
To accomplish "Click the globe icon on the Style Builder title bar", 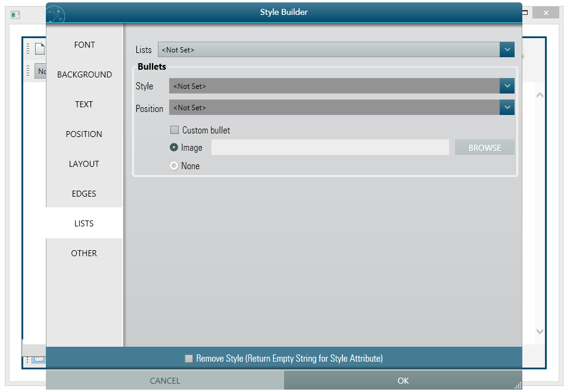I will tap(55, 13).
